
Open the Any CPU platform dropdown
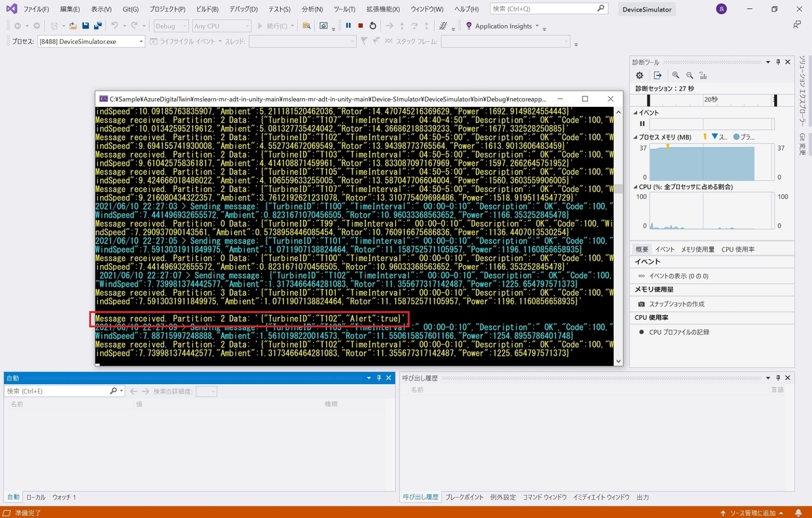pos(221,26)
